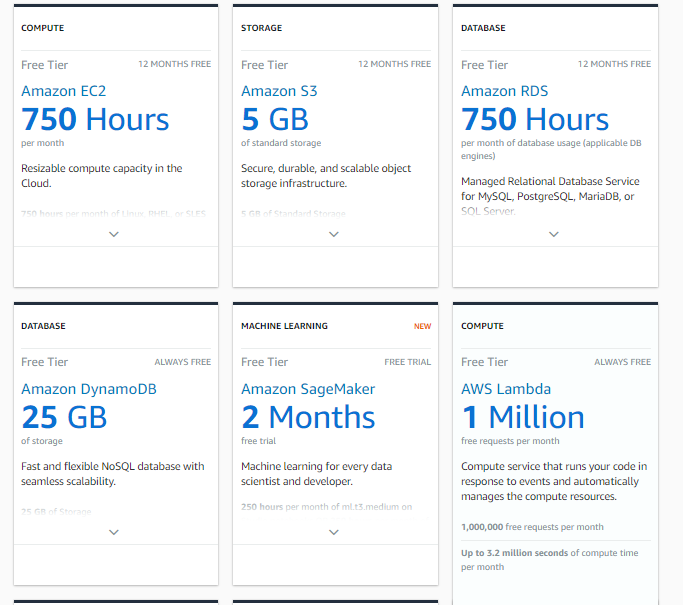Expand the Amazon SageMaker card details chevron

pos(334,532)
